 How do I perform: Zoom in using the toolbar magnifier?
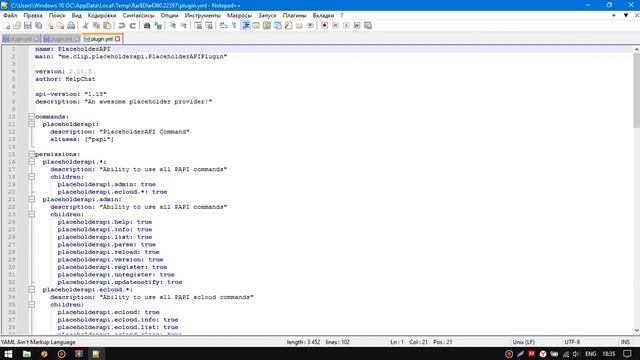tap(173, 26)
